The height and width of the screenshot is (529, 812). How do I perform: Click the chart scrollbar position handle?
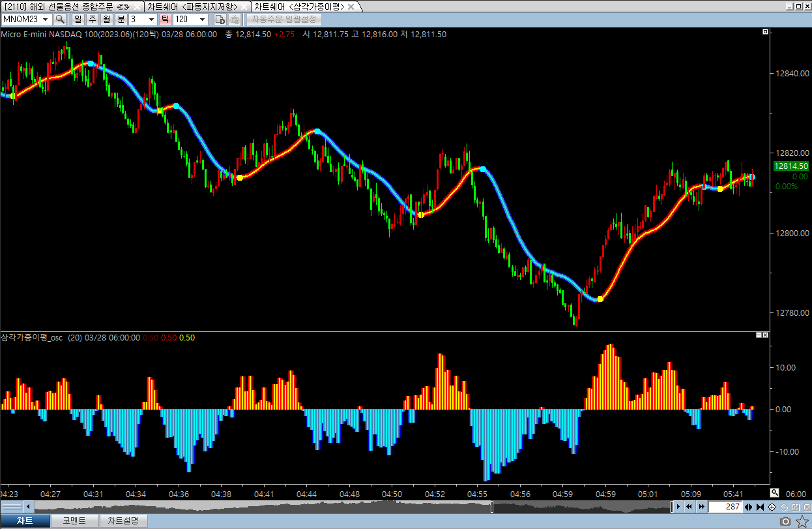click(492, 507)
